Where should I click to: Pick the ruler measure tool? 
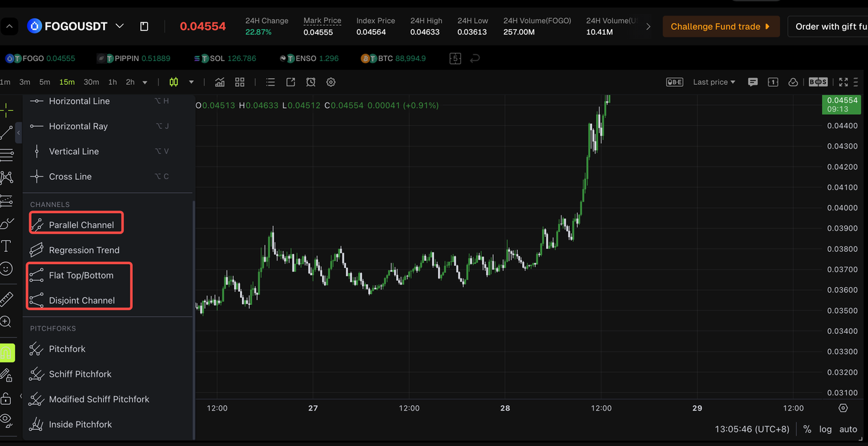tap(6, 299)
